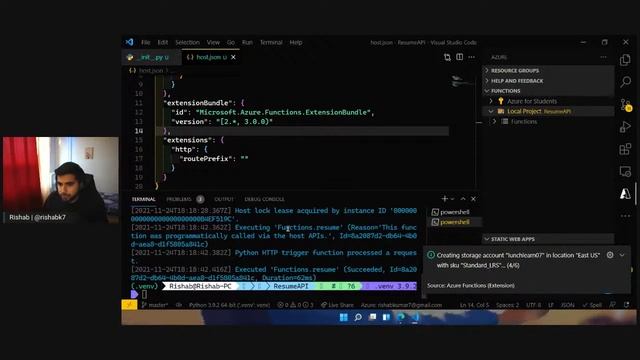640x360 pixels.
Task: Switch to the __init__.py editor tab
Action: tap(152, 57)
